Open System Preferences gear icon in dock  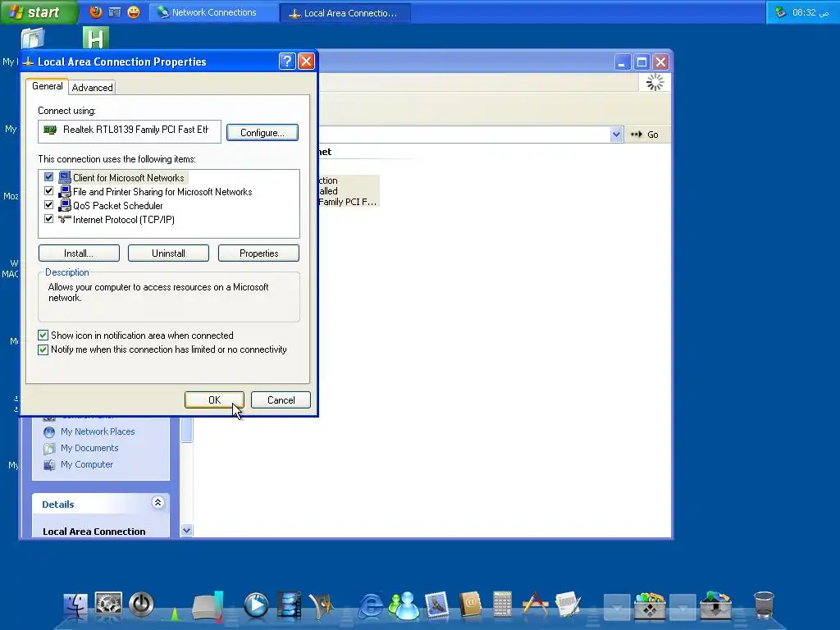(108, 605)
